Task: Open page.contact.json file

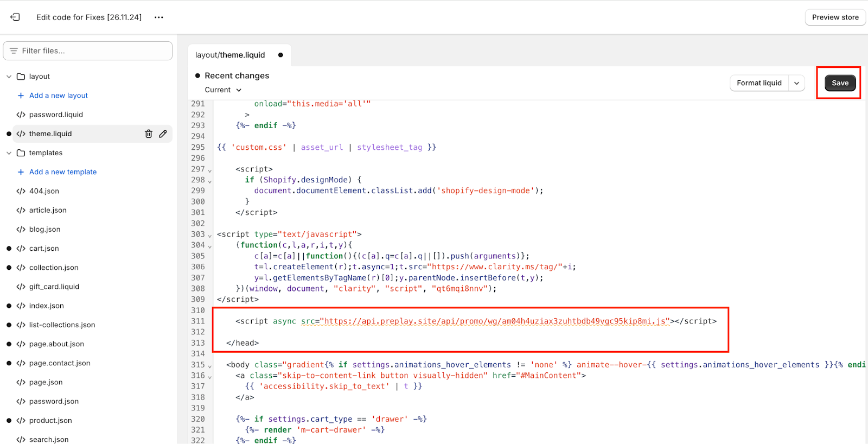Action: 60,363
